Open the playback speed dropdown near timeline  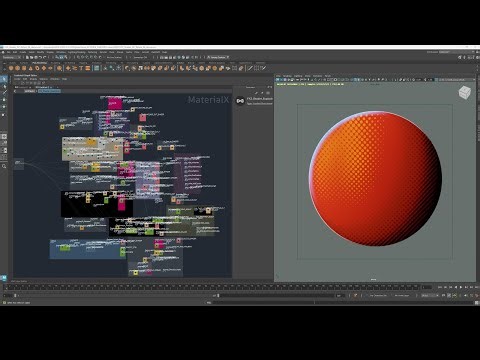point(430,295)
